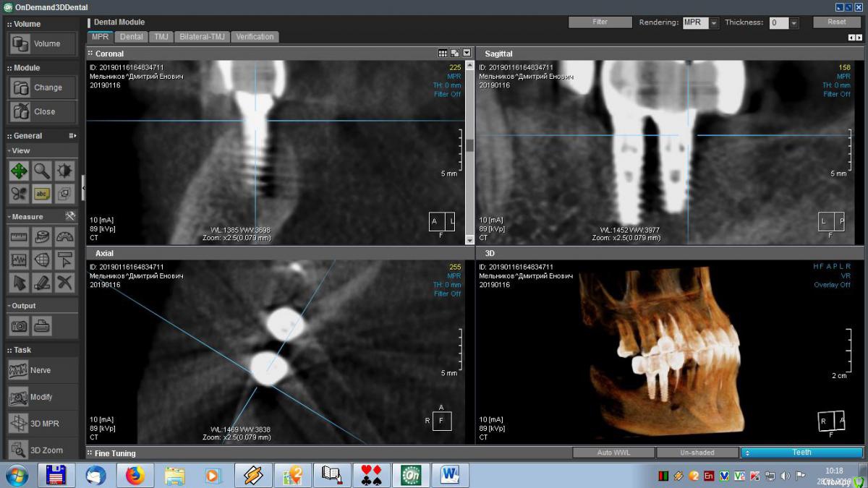The image size is (868, 488).
Task: Open the Nerve task tool
Action: click(42, 370)
